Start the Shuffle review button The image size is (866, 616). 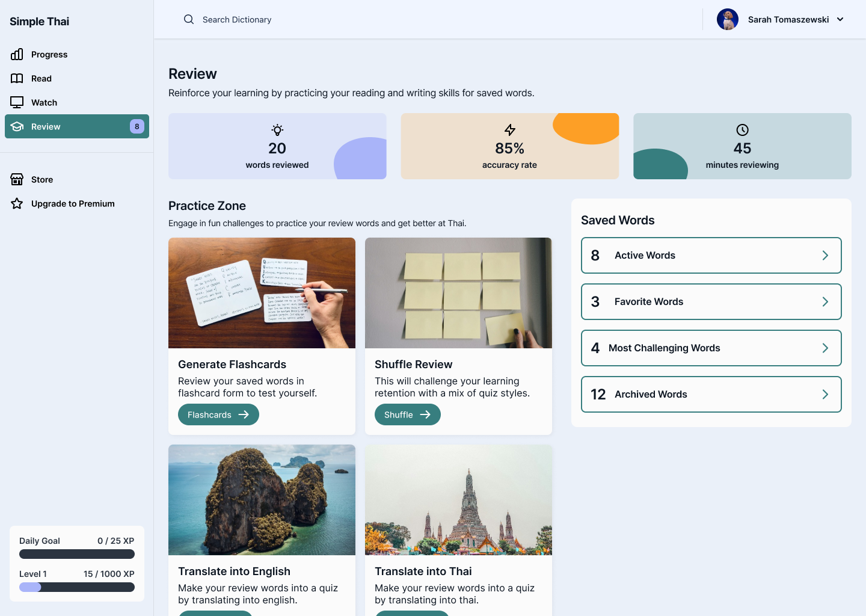(407, 414)
